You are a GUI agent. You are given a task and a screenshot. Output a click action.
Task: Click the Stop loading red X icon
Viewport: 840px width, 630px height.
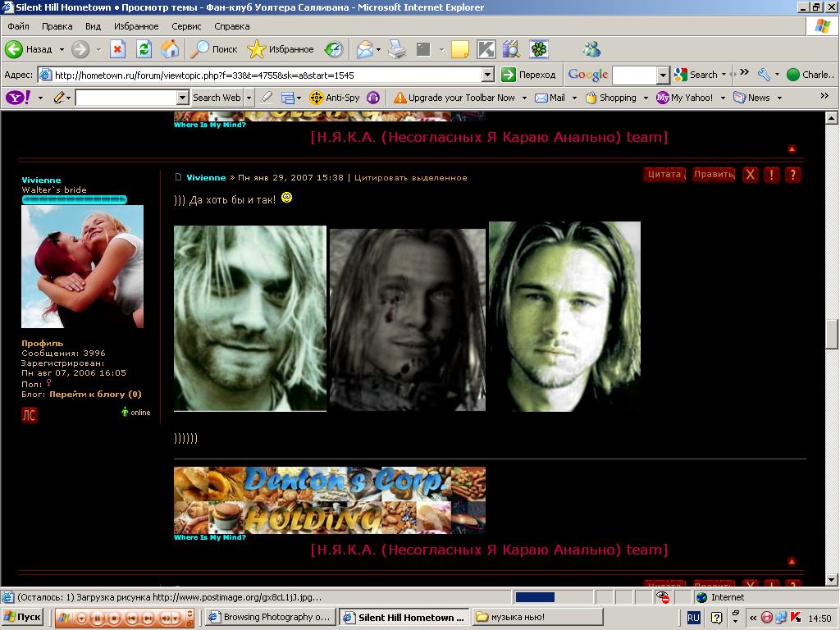117,49
